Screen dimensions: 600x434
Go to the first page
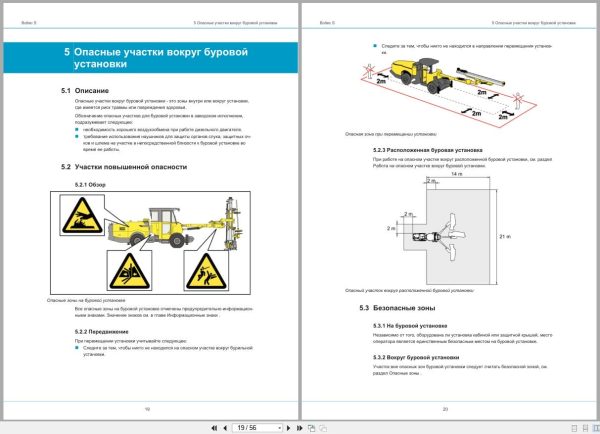pos(214,428)
